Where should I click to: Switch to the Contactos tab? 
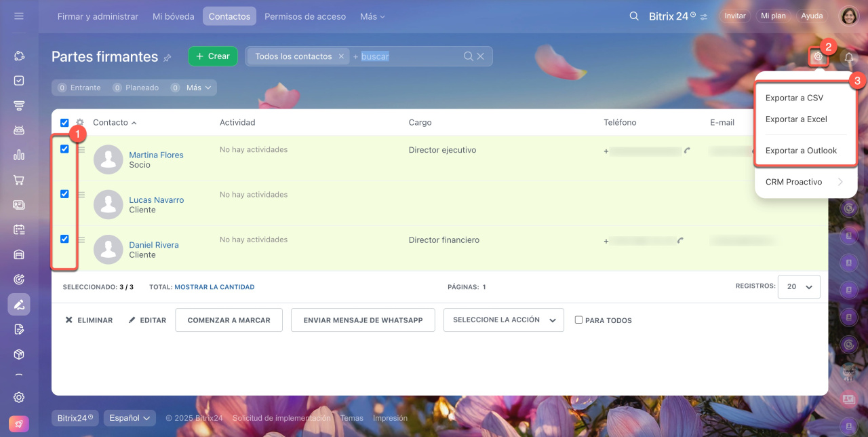229,16
